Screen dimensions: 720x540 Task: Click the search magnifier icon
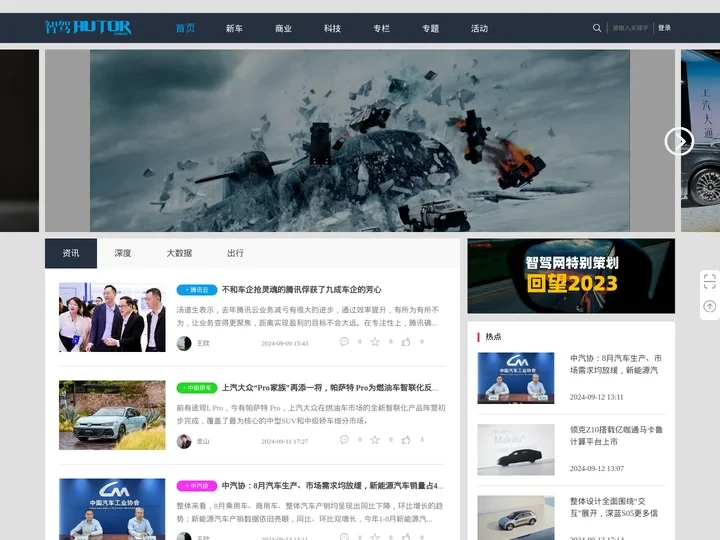click(x=596, y=28)
